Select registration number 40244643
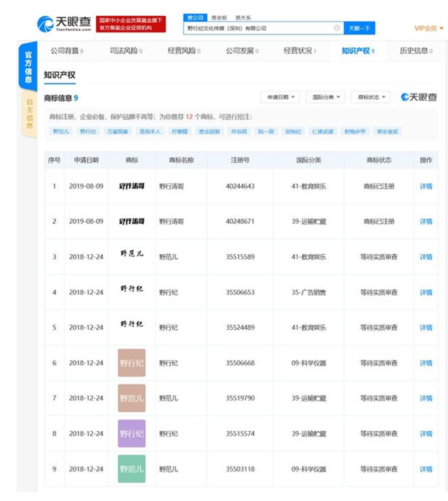448x501 pixels. tap(240, 186)
